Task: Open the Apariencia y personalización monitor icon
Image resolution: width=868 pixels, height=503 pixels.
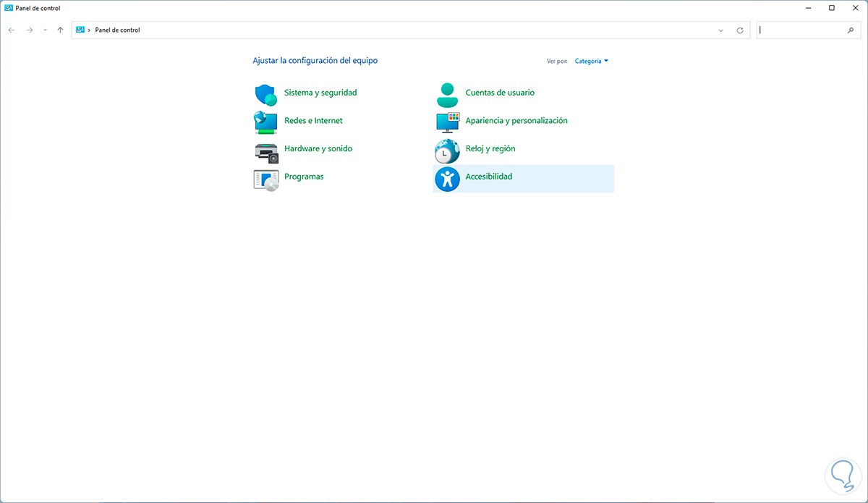Action: 448,122
